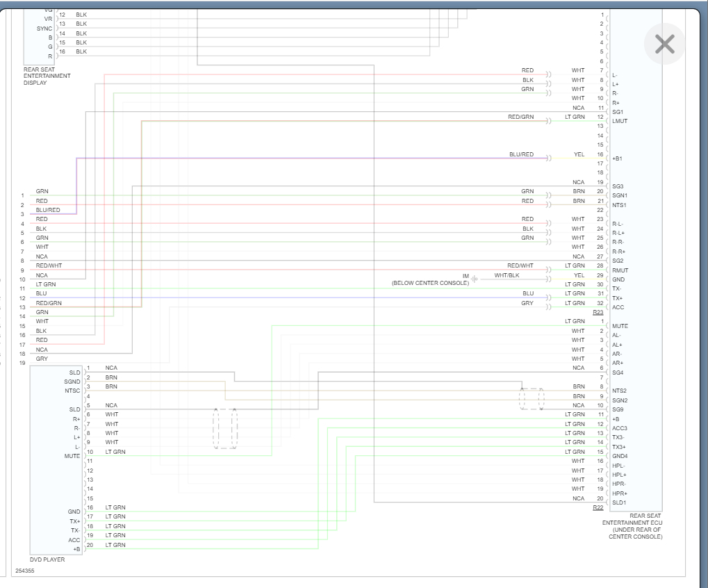Screen dimensions: 708x588
Task: Select the AR- terminal label
Action: pyautogui.click(x=617, y=354)
